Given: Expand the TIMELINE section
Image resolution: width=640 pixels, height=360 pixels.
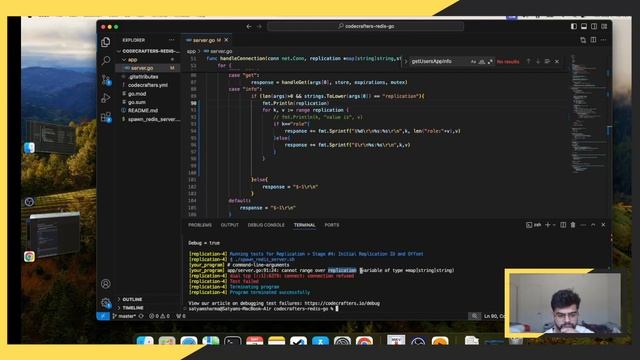Looking at the screenshot, I should click(149, 308).
